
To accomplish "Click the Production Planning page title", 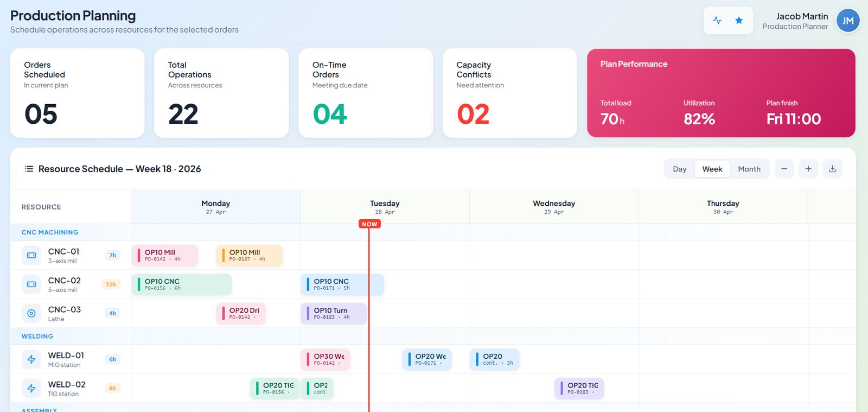I will 73,16.
